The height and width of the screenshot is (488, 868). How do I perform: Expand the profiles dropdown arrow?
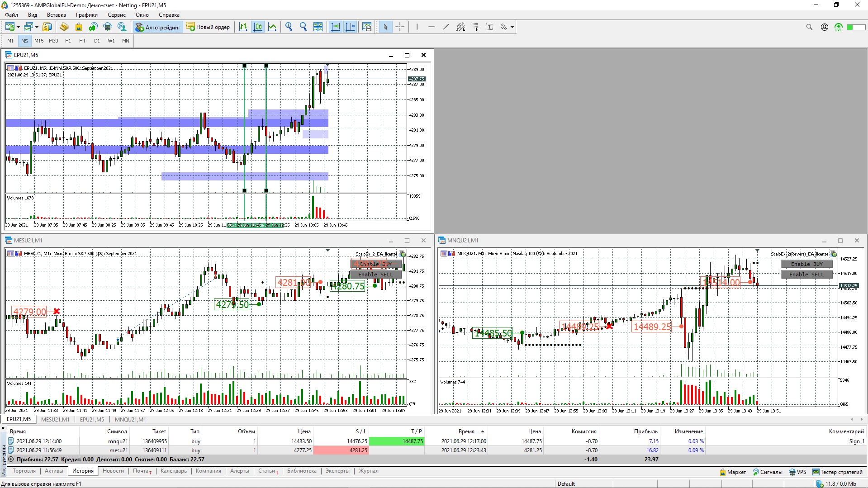coord(37,27)
